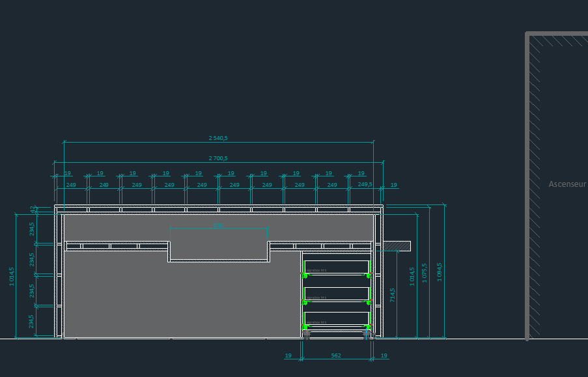This screenshot has width=588, height=377.
Task: Click the 1 014,5 dimension on far left
Action: pyautogui.click(x=11, y=276)
